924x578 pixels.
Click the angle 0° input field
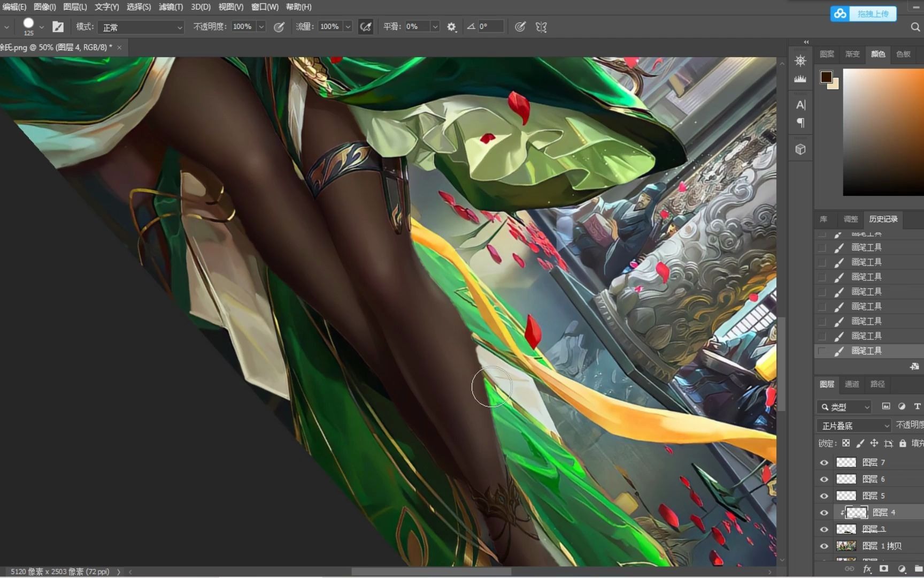[491, 26]
